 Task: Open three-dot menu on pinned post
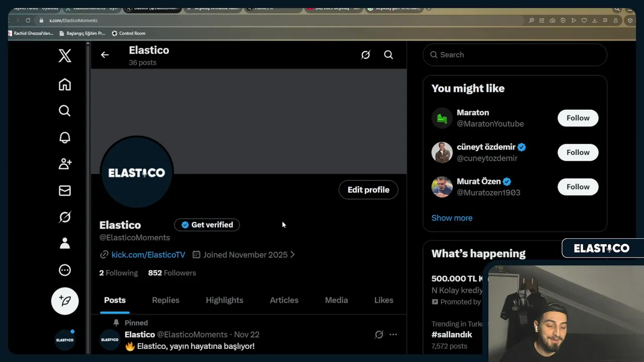(393, 334)
